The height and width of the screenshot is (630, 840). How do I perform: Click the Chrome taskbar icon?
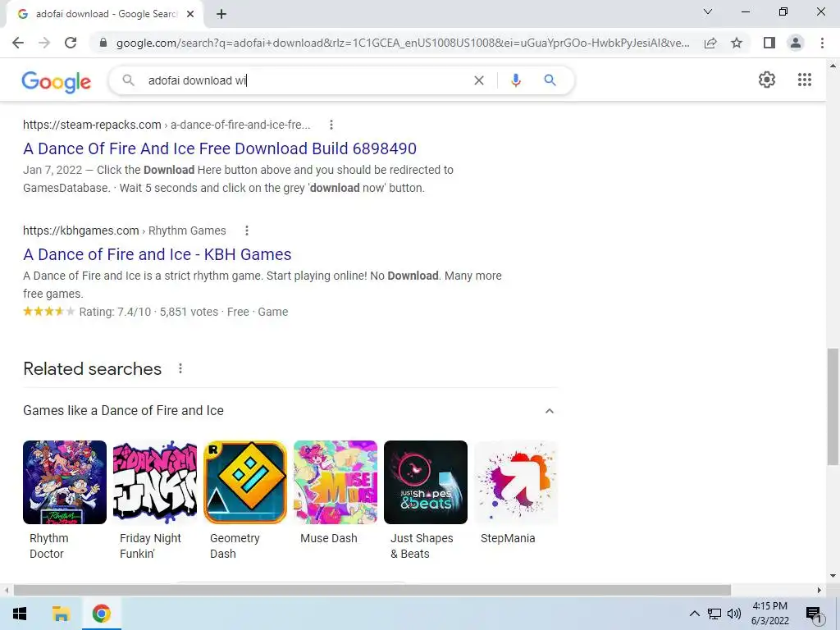tap(101, 614)
